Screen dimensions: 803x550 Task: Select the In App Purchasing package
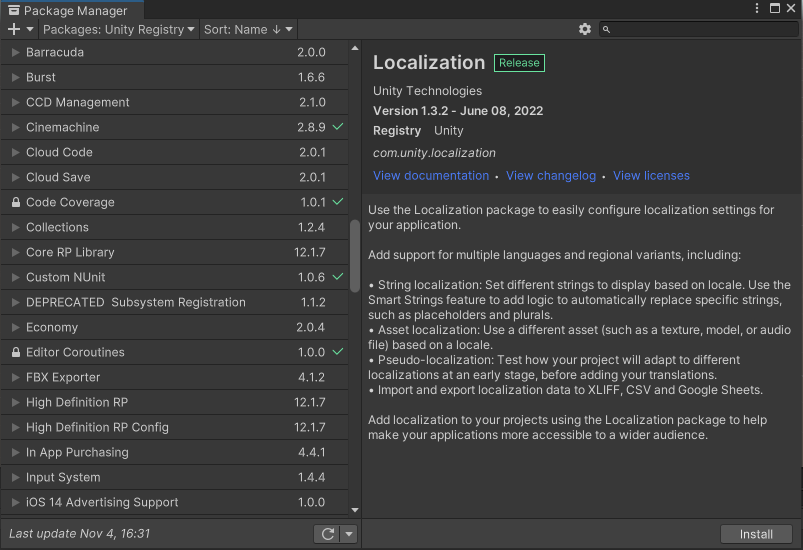click(174, 453)
